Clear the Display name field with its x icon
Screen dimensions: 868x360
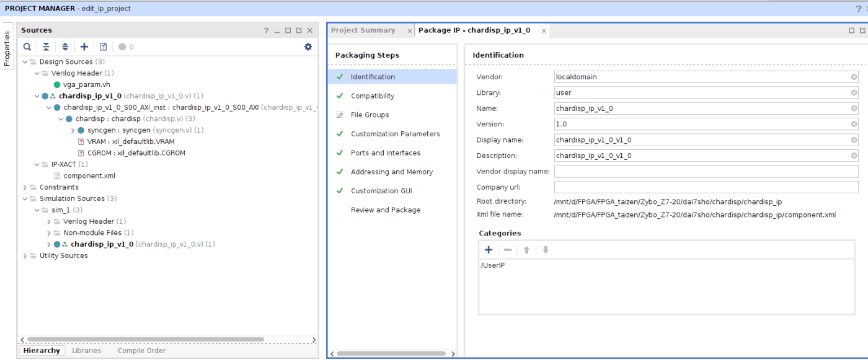tap(854, 140)
